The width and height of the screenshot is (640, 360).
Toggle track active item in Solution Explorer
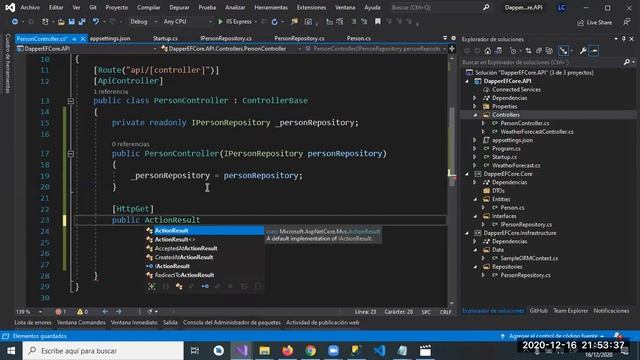pyautogui.click(x=563, y=51)
